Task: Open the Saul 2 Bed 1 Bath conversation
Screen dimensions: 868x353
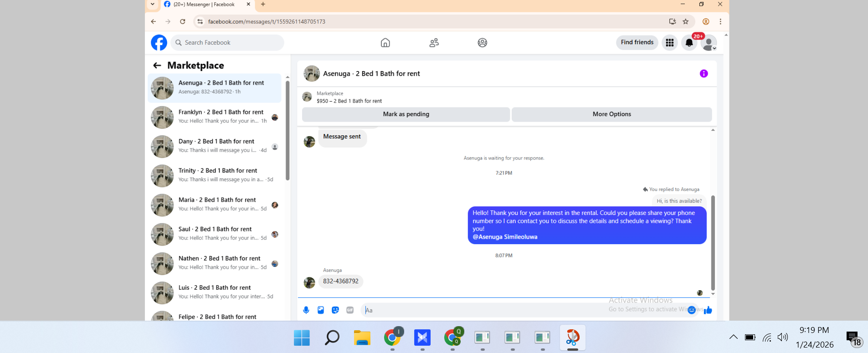Action: pyautogui.click(x=215, y=234)
